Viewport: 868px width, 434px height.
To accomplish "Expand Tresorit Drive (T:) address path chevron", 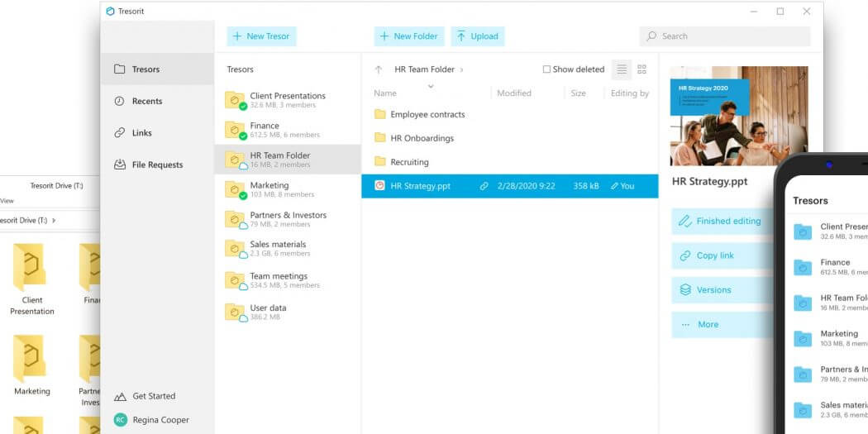I will click(x=54, y=221).
